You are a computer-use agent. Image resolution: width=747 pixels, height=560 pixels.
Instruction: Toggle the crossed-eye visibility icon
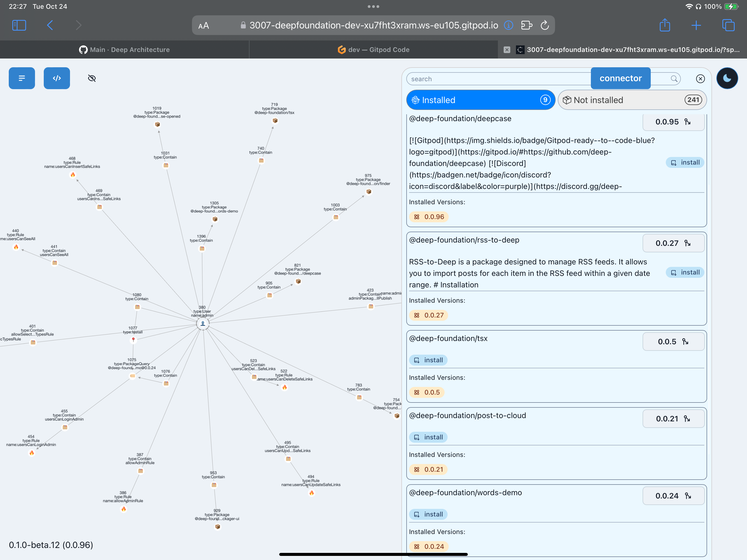(x=92, y=78)
